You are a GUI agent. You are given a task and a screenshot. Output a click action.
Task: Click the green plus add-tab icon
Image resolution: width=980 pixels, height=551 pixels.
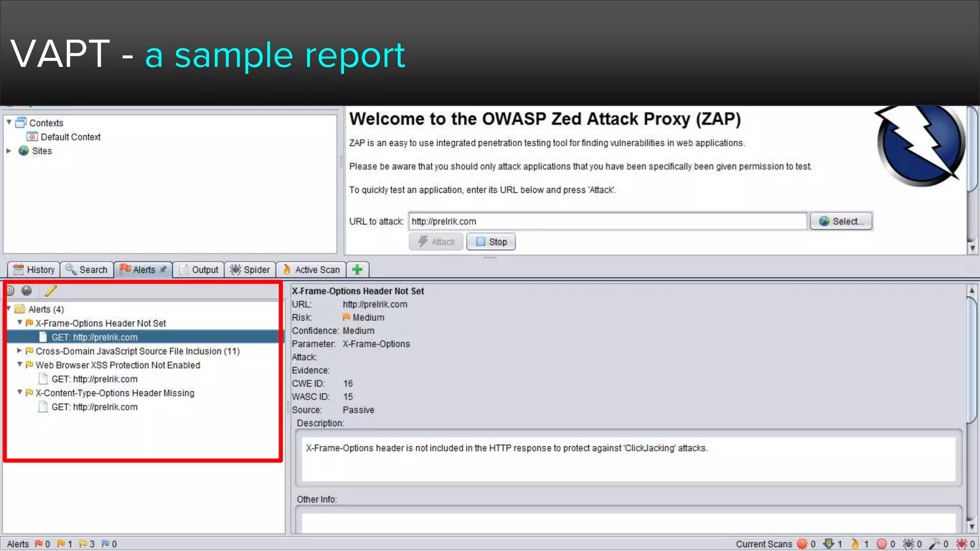(x=357, y=270)
